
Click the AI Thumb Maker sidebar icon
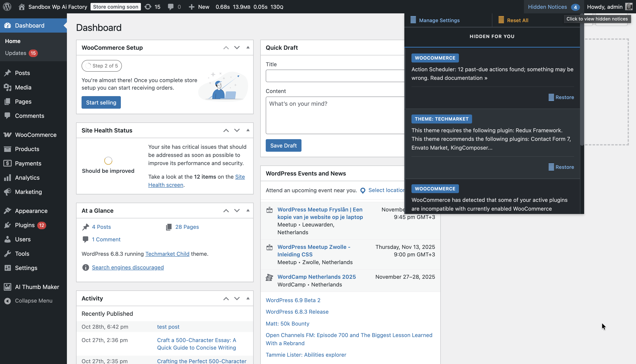7,287
